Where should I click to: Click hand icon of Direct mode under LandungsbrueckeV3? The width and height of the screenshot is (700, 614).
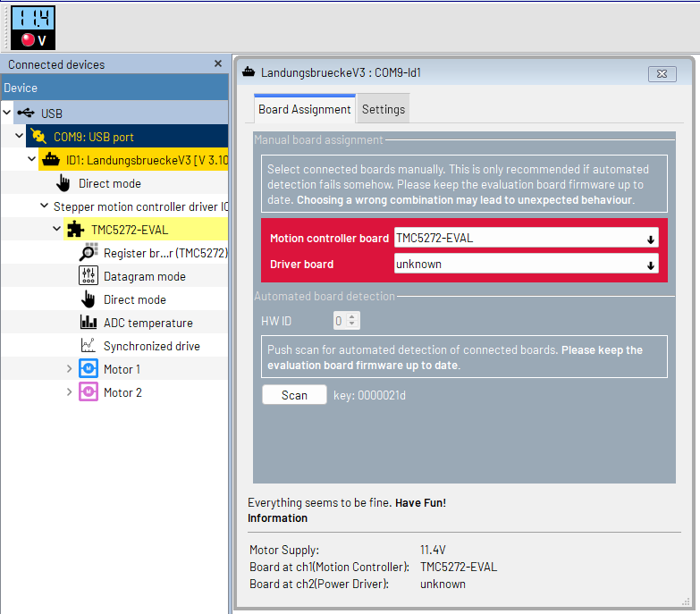pyautogui.click(x=63, y=183)
